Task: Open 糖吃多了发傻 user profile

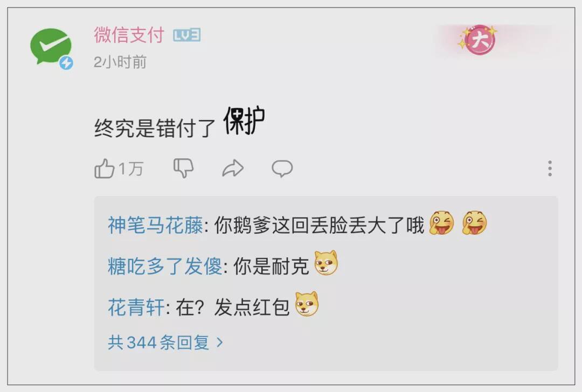Action: [165, 266]
